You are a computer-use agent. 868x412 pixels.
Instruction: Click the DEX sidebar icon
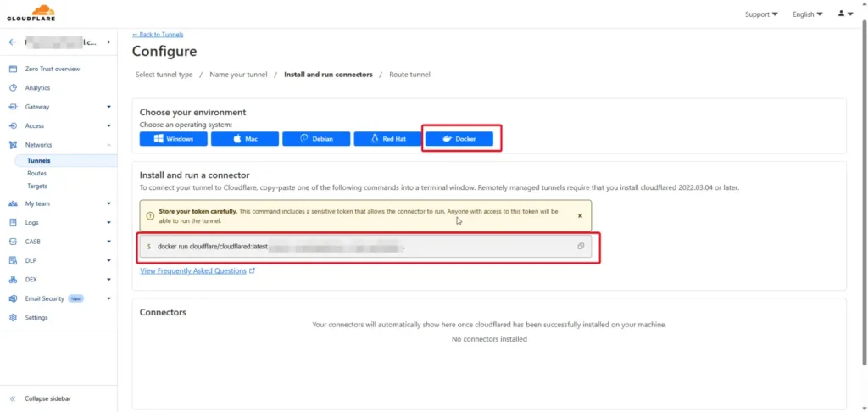14,280
